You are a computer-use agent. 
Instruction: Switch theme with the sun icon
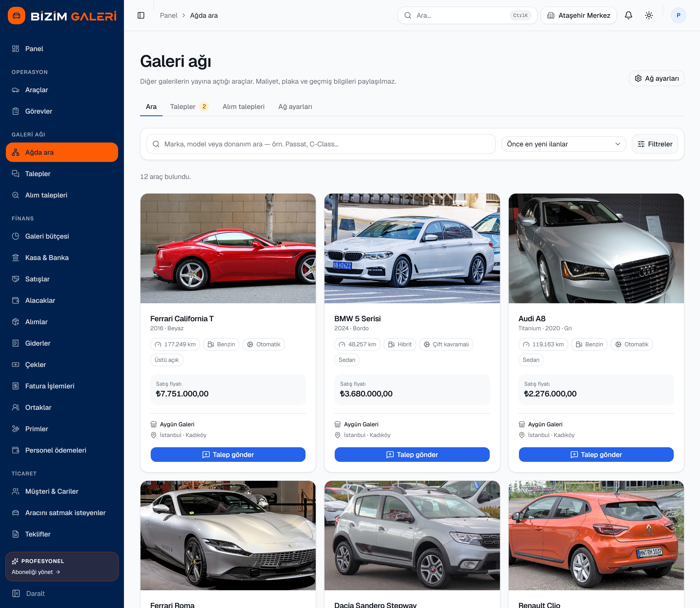(648, 15)
